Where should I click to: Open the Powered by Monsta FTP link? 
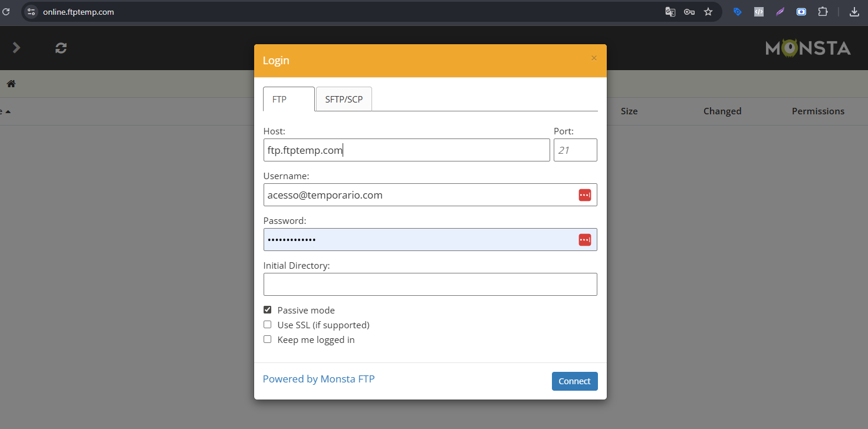(318, 379)
